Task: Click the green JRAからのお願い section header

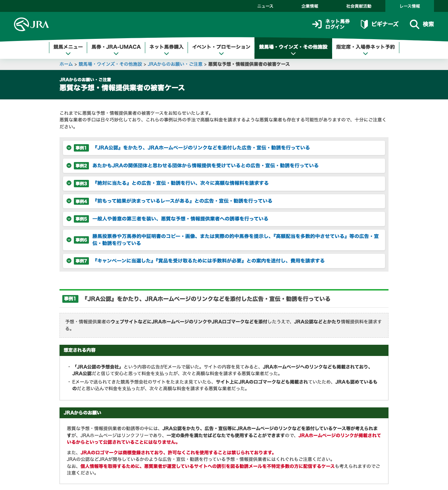Action: tap(224, 413)
